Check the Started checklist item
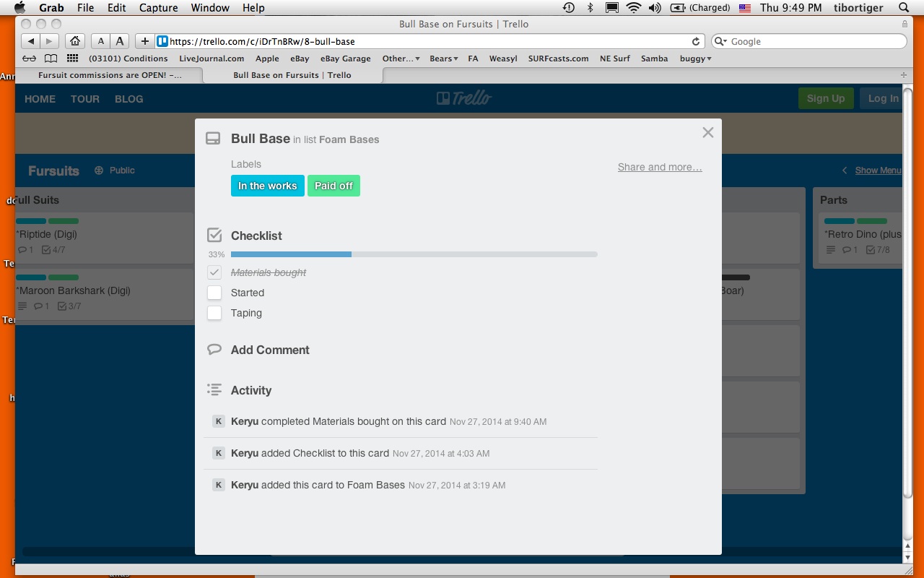 (x=214, y=293)
